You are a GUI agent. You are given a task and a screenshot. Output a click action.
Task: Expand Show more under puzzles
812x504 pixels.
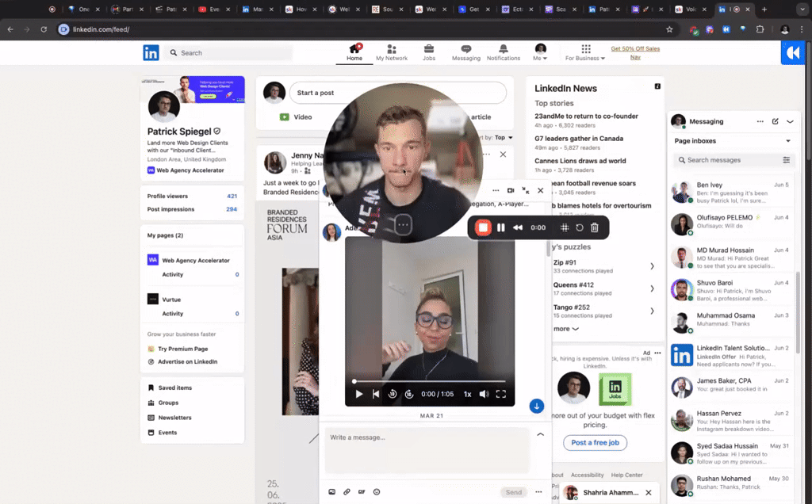(566, 329)
